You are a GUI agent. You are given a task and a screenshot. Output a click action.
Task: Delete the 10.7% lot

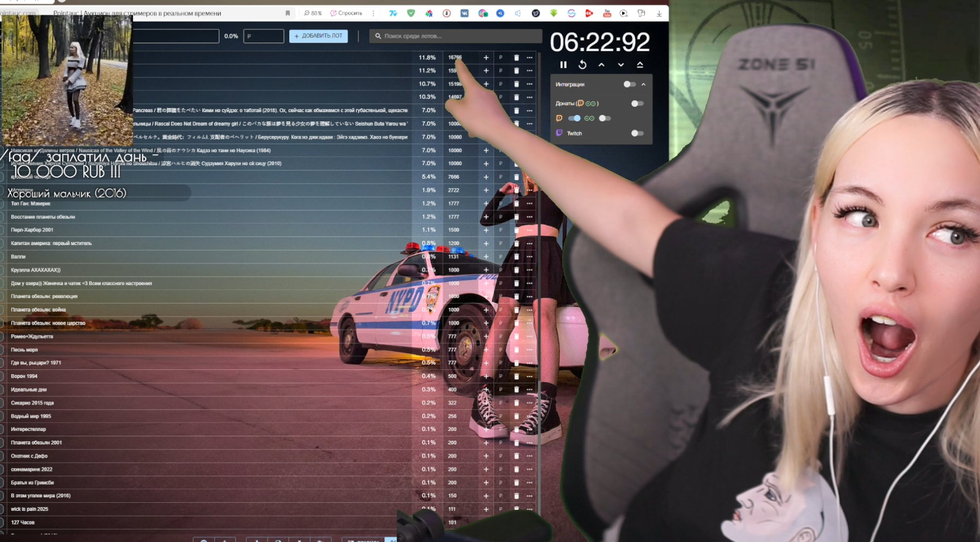pyautogui.click(x=516, y=84)
